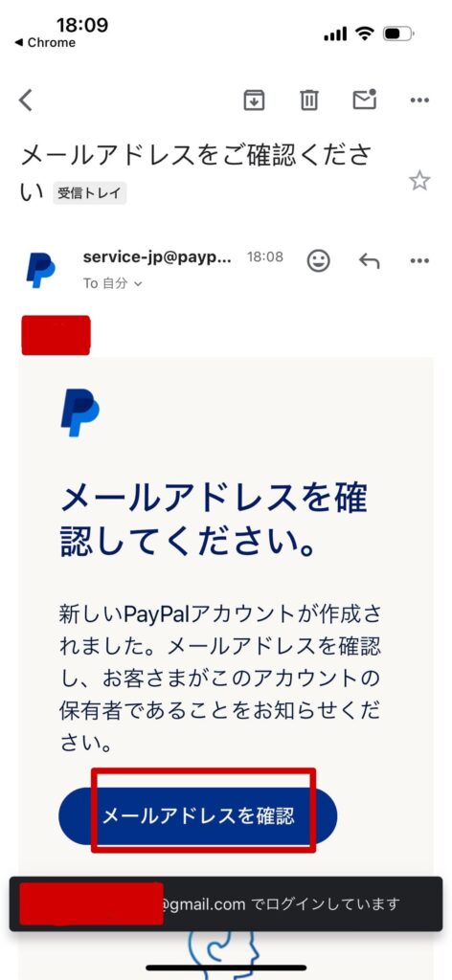Delete email with trash icon
The height and width of the screenshot is (980, 452).
point(309,100)
